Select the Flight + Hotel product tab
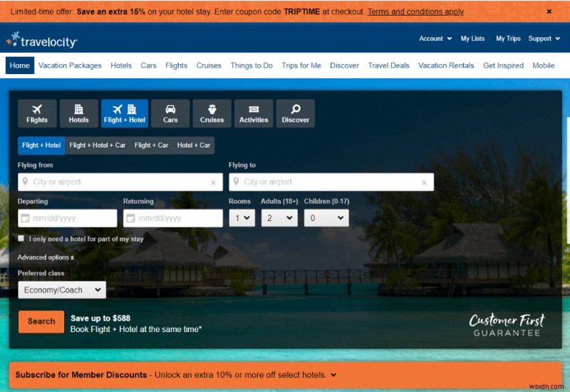The height and width of the screenshot is (392, 570). (124, 113)
